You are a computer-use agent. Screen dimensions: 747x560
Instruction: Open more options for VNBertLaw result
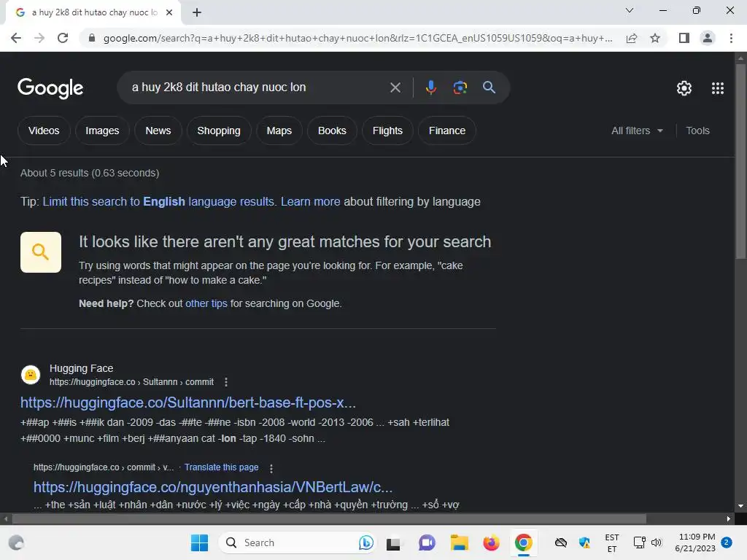coord(271,468)
